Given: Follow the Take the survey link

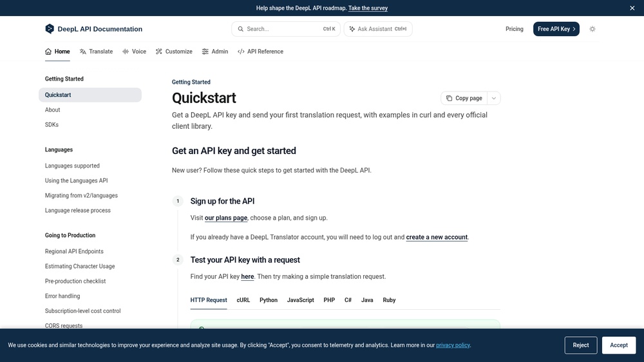Looking at the screenshot, I should [368, 8].
